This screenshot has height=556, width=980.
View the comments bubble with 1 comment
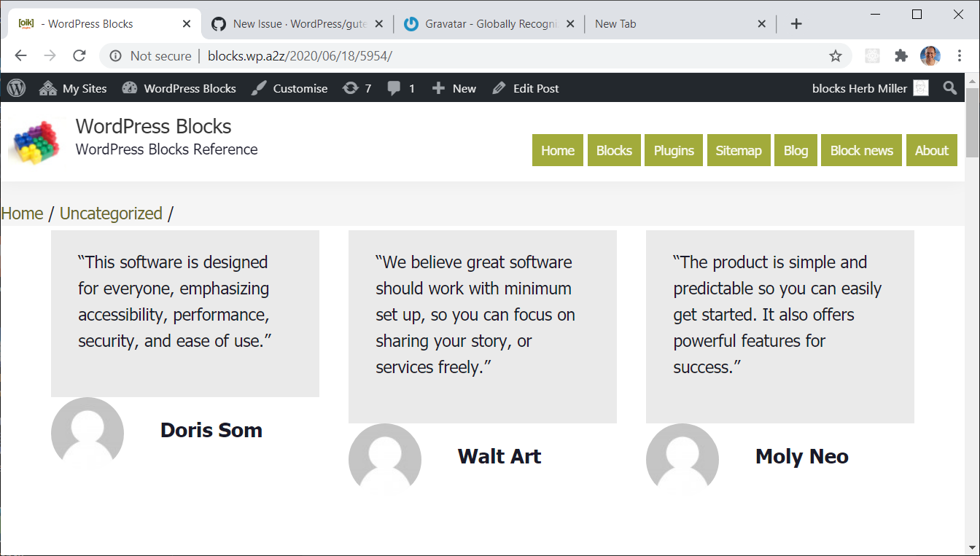(x=401, y=88)
